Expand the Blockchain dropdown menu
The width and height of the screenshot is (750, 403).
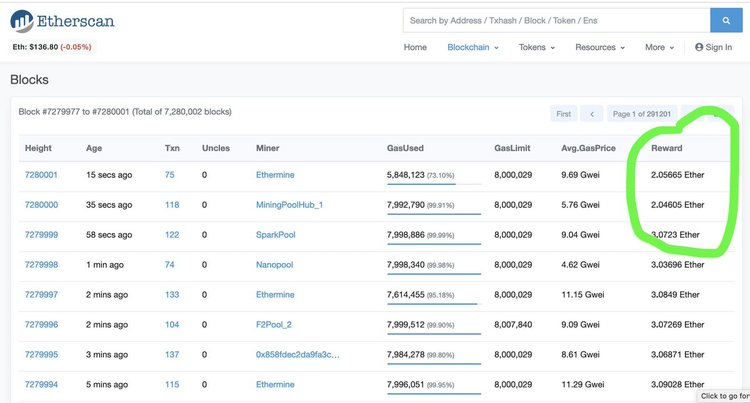[473, 47]
